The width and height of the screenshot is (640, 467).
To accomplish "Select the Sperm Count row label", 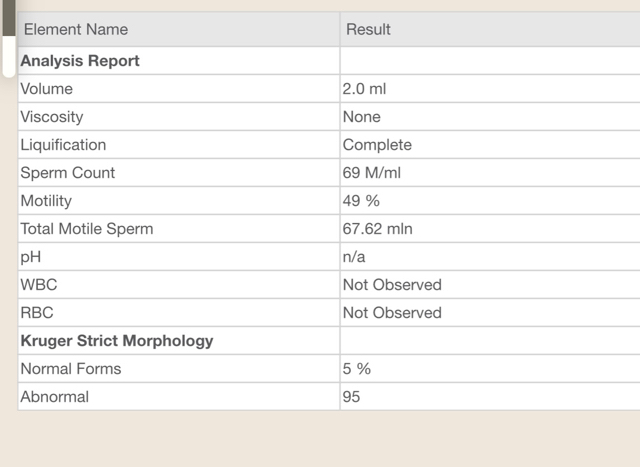I will click(x=68, y=173).
